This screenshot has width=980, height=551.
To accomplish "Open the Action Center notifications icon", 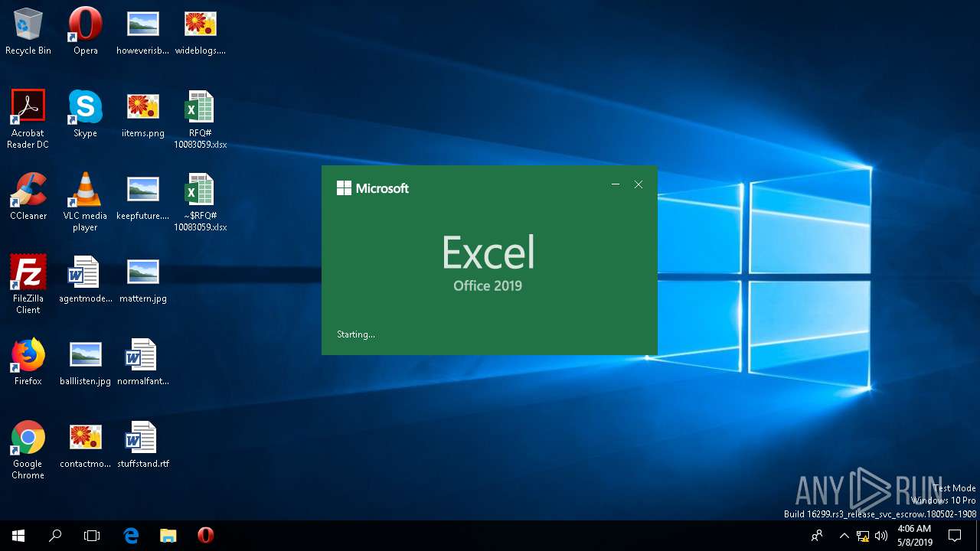I will tap(955, 536).
